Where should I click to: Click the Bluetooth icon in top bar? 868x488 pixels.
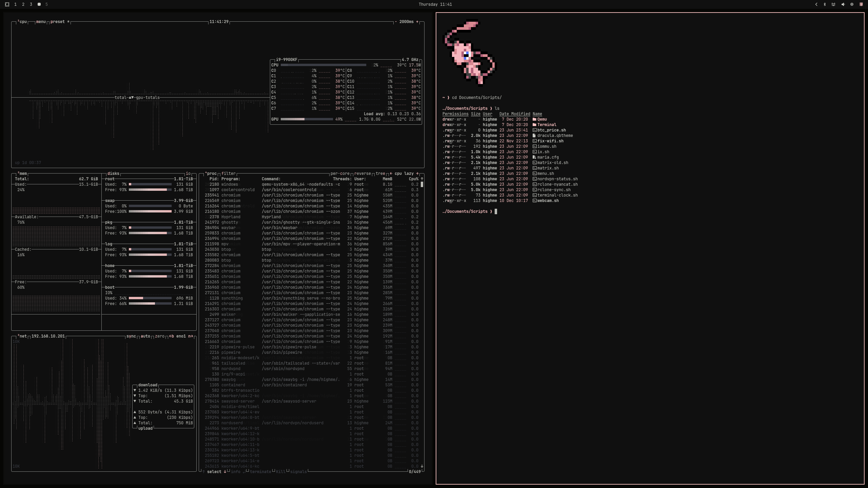[x=825, y=4]
